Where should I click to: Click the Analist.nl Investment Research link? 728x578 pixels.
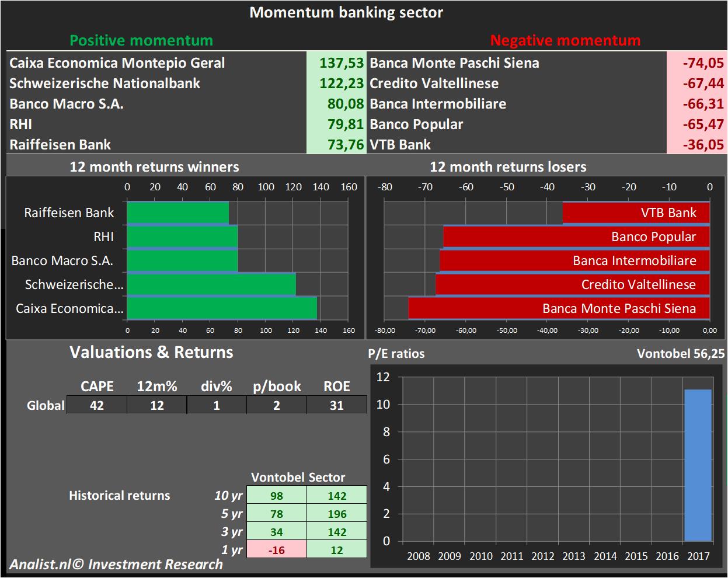[x=116, y=564]
